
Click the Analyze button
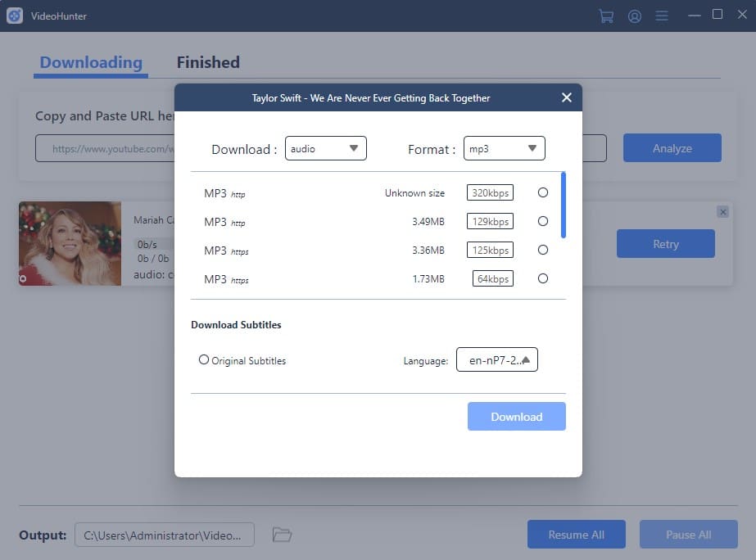click(672, 148)
